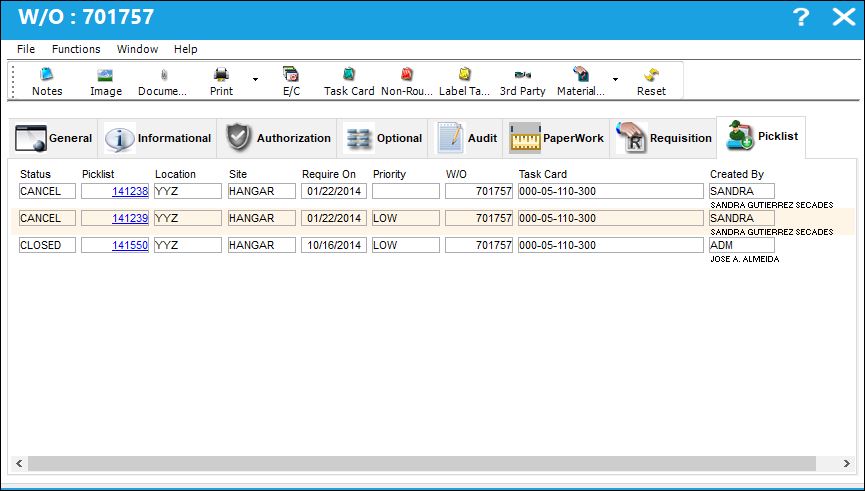Image resolution: width=865 pixels, height=491 pixels.
Task: Switch to the General tab
Action: 54,138
